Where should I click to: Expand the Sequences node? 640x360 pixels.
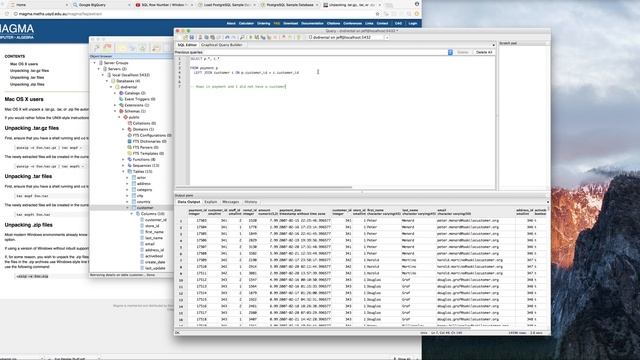pos(123,166)
